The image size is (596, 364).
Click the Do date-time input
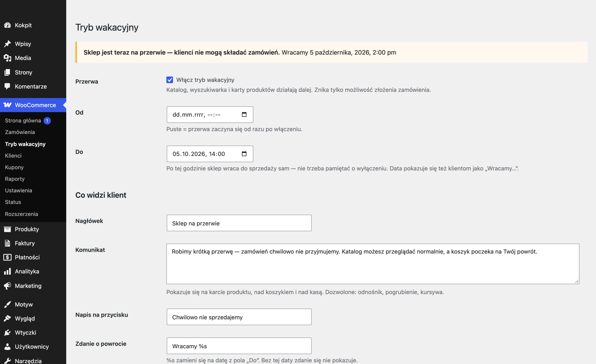[210, 154]
